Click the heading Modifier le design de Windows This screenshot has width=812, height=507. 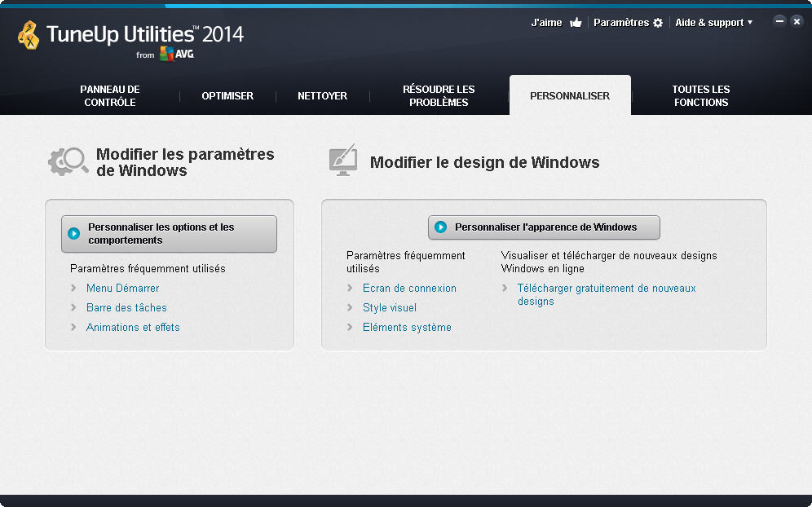click(485, 162)
